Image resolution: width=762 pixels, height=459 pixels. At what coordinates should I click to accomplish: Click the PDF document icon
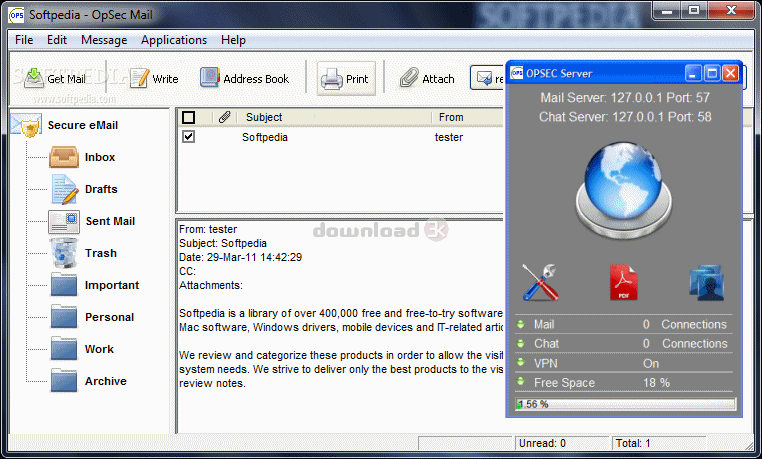(623, 282)
